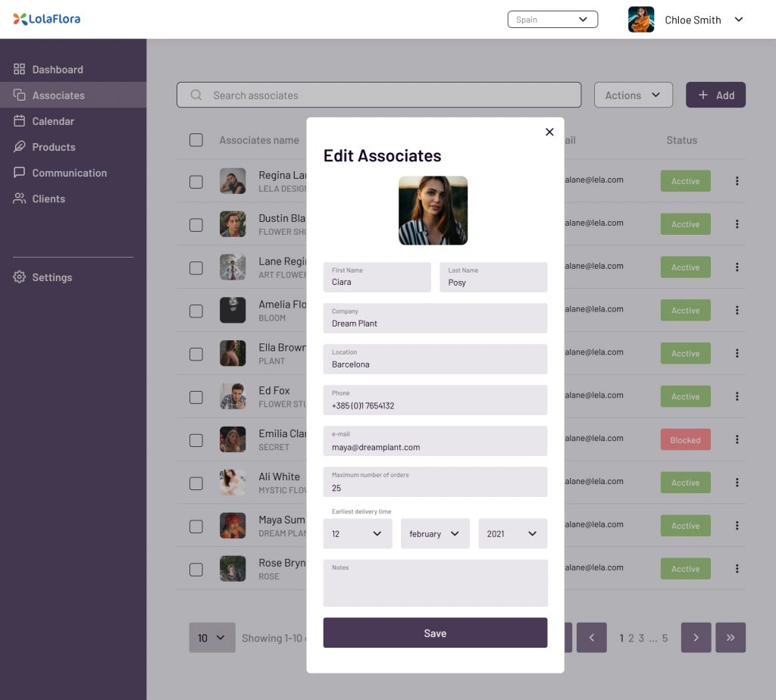
Task: Click Chloe Smith's profile avatar
Action: click(641, 20)
